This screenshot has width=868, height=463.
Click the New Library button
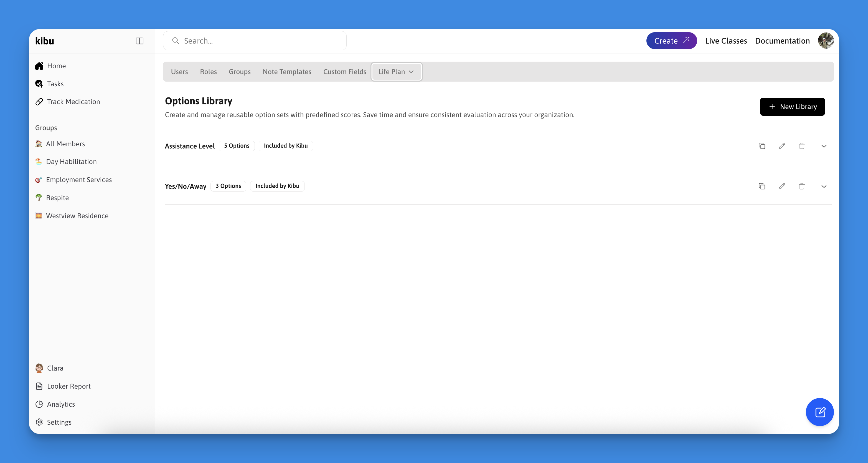[792, 107]
